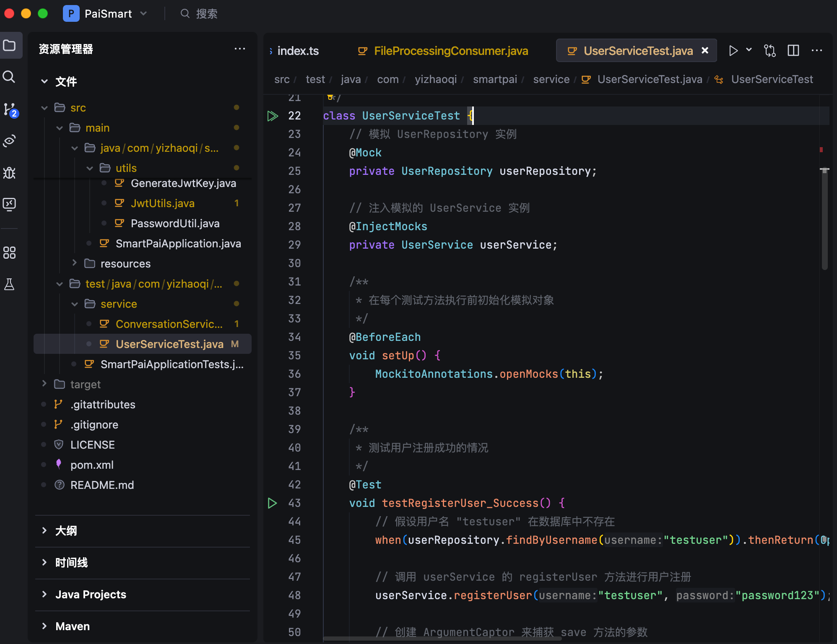
Task: Close the UserServiceTest.java tab
Action: pos(705,50)
